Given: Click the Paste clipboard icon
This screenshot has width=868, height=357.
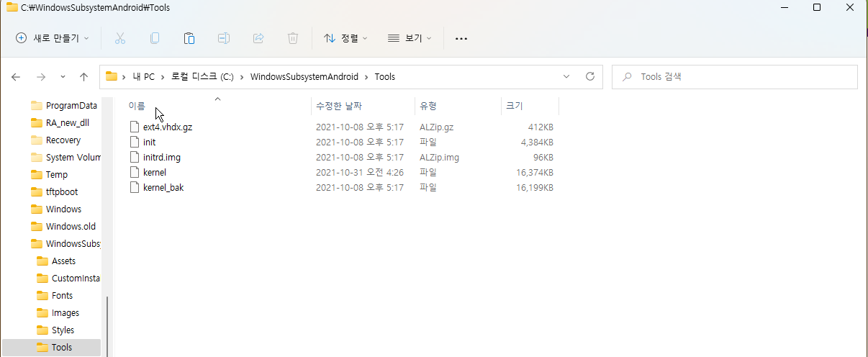Looking at the screenshot, I should 189,38.
